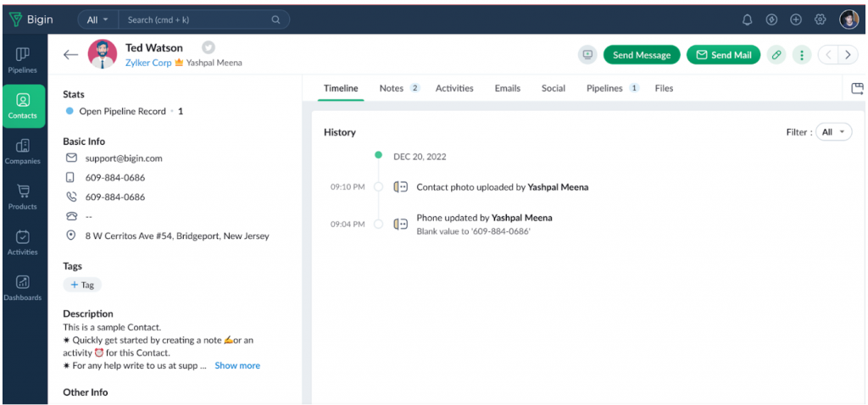Go to the previous contact record
Screen dimensions: 868x405
[829, 55]
